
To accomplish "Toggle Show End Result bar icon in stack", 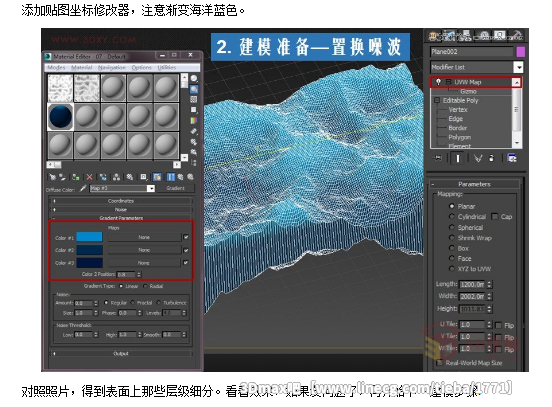I will pyautogui.click(x=458, y=158).
